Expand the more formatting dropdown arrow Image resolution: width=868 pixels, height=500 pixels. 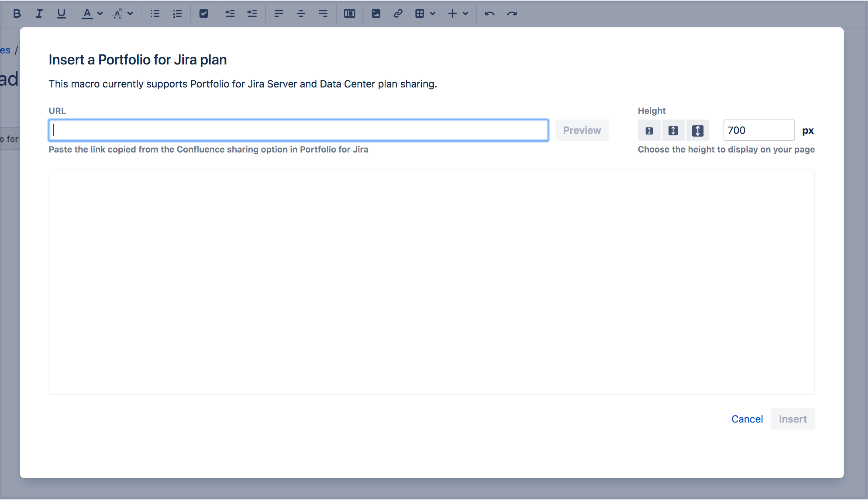click(x=130, y=14)
